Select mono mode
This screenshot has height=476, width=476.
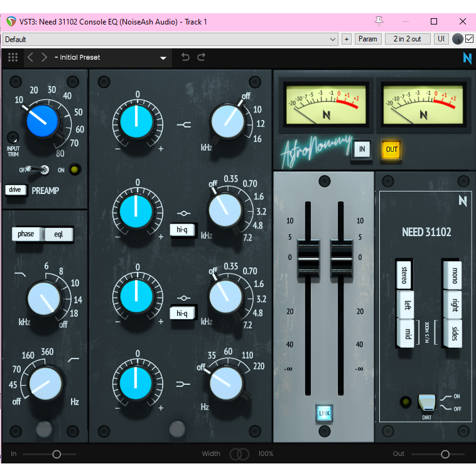point(453,275)
